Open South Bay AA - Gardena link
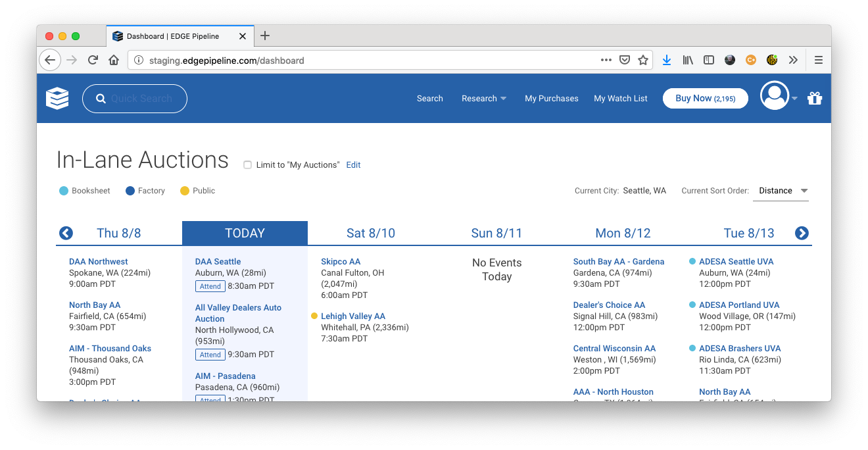Image resolution: width=868 pixels, height=450 pixels. pos(619,262)
